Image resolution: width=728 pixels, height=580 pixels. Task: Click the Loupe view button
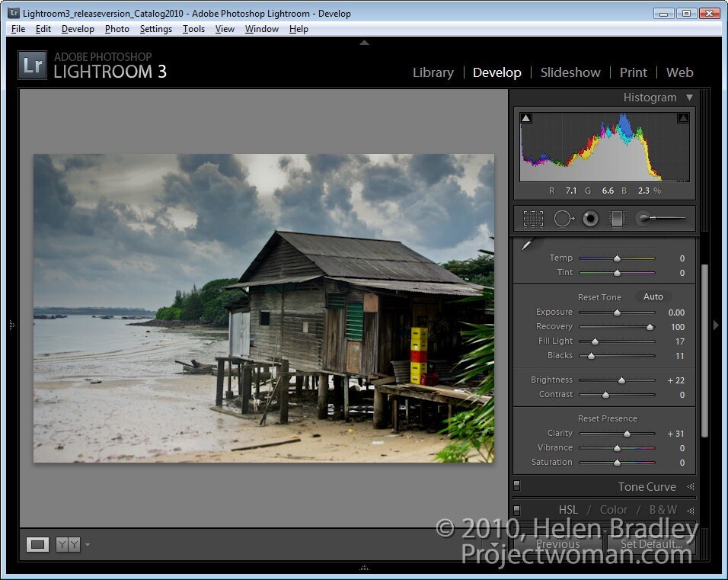coord(37,544)
